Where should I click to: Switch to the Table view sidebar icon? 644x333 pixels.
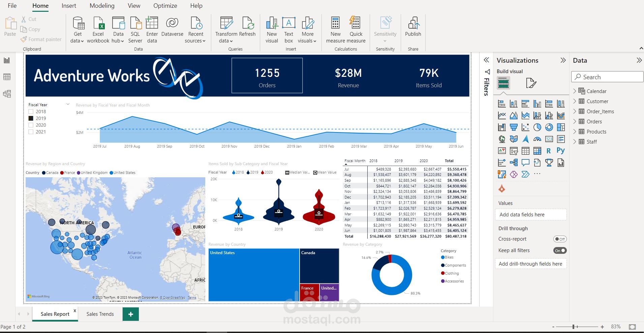click(7, 77)
